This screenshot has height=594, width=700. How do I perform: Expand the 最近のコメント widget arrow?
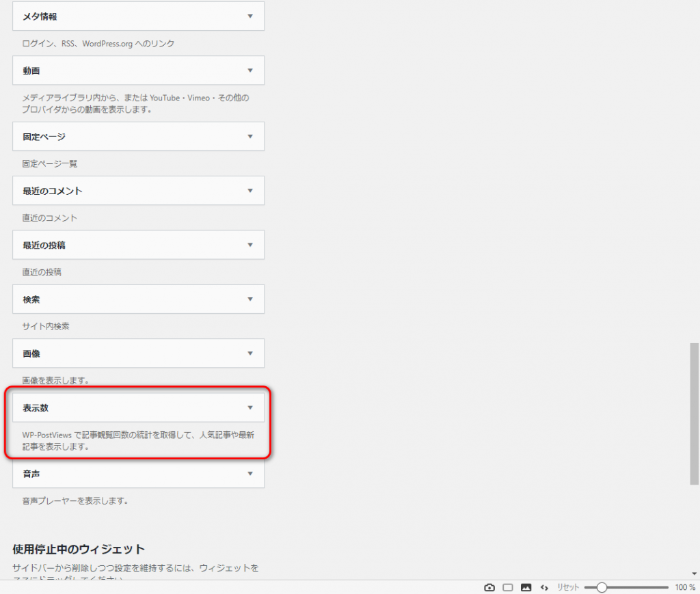[250, 191]
